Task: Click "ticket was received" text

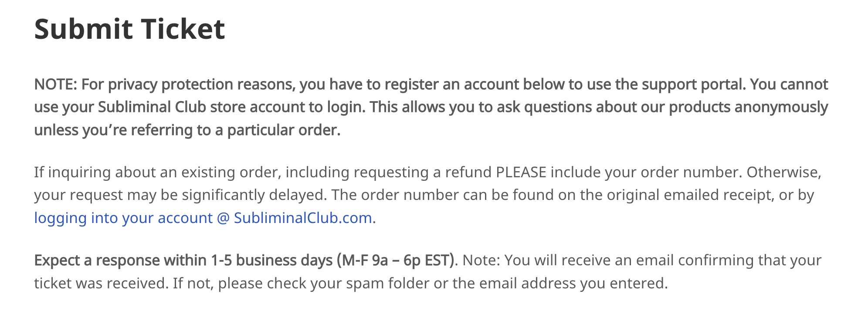Action: (100, 284)
